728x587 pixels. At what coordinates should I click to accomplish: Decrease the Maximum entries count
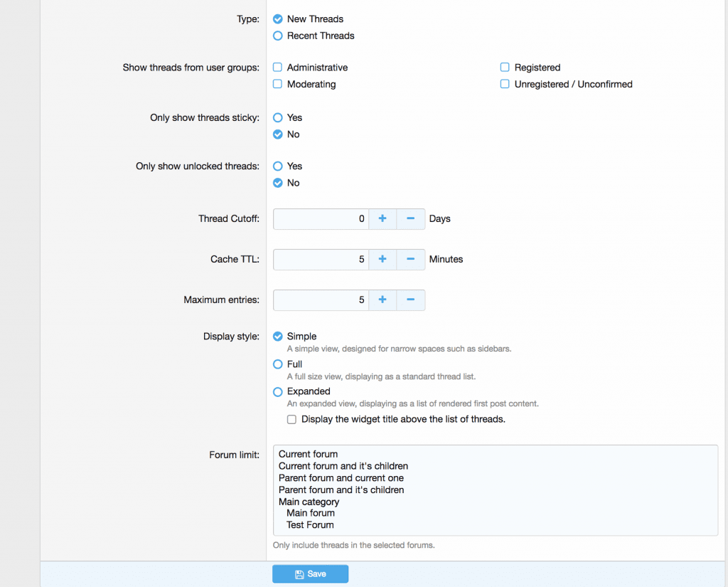click(x=410, y=300)
